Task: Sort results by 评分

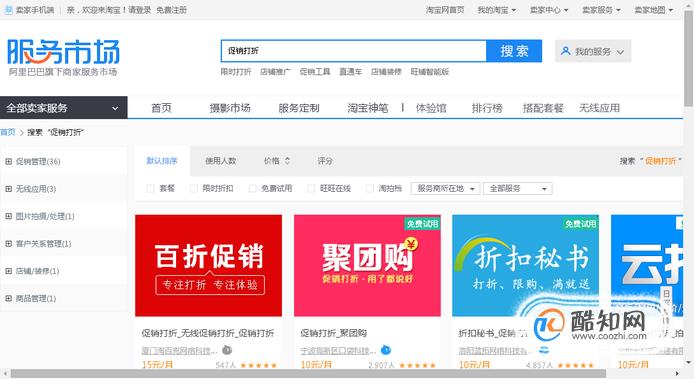Action: pos(324,161)
